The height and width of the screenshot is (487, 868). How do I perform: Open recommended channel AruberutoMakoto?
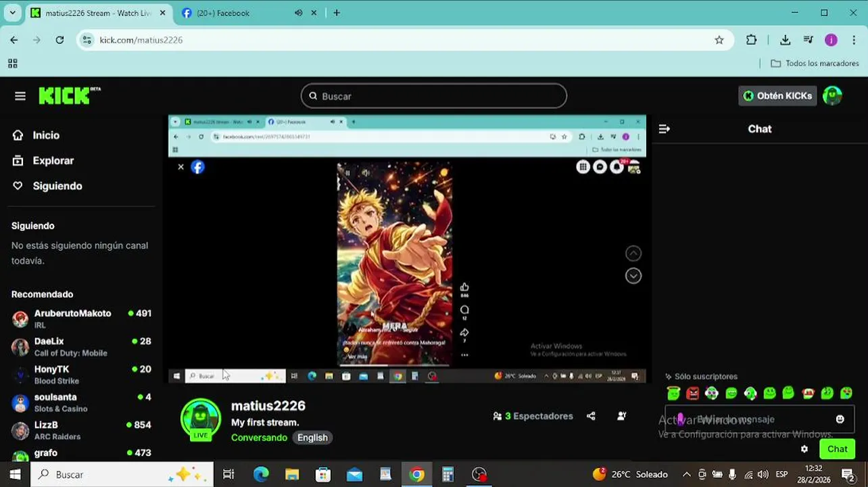pyautogui.click(x=81, y=319)
